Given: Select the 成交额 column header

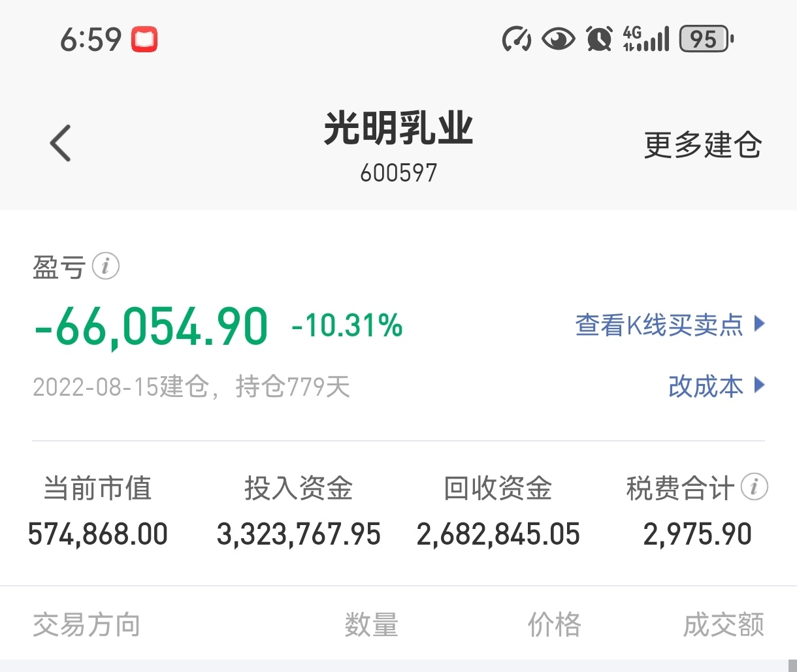Looking at the screenshot, I should click(724, 625).
